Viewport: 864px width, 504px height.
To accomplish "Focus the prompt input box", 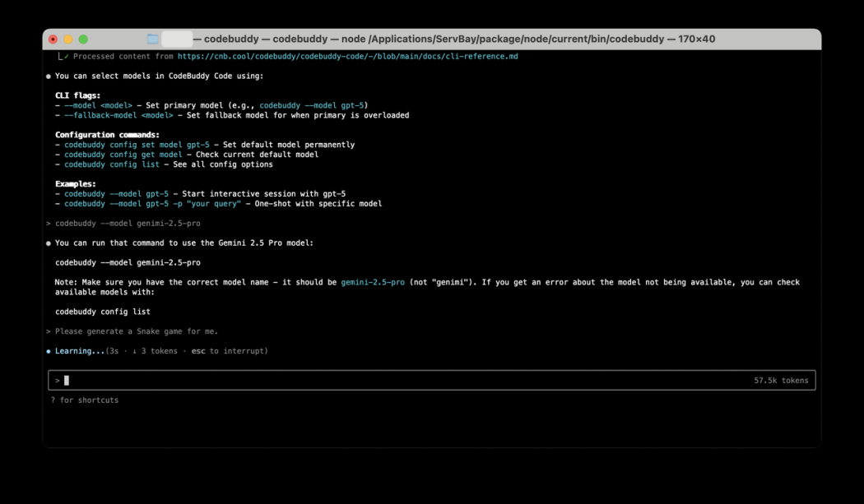I will (x=431, y=380).
